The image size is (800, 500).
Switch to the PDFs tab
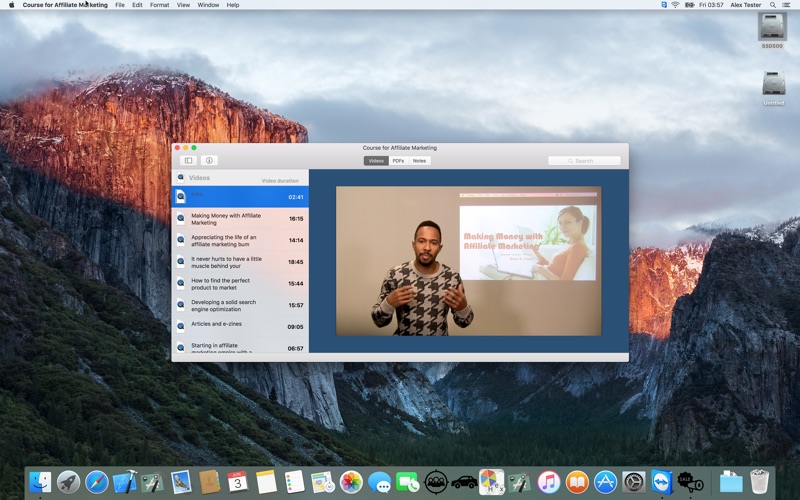(398, 160)
